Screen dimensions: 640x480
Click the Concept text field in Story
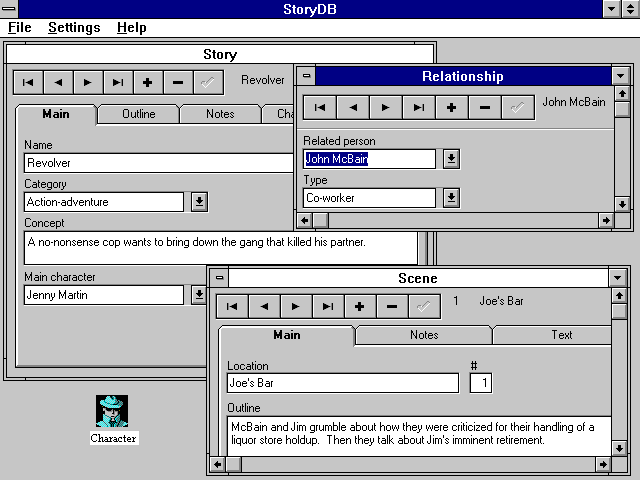click(220, 248)
